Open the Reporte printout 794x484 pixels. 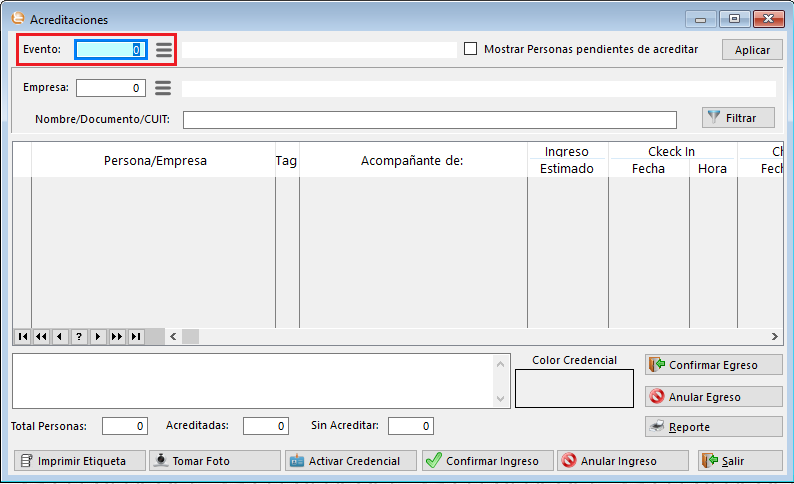click(713, 427)
